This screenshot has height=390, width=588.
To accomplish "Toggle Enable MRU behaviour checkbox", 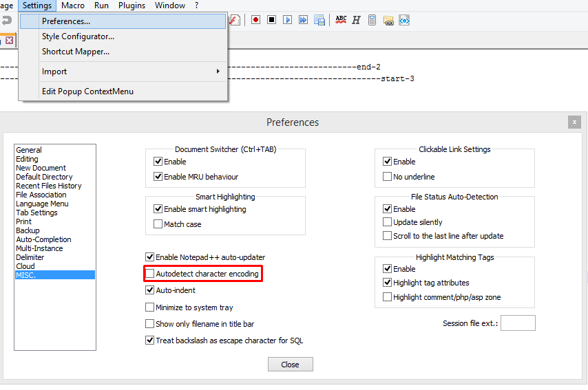I will [x=158, y=177].
